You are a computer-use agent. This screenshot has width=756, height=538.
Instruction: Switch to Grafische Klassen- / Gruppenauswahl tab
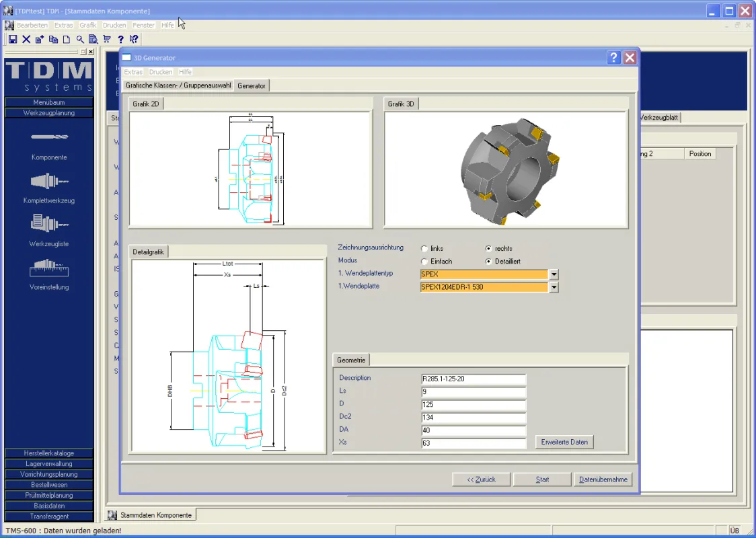[x=178, y=85]
